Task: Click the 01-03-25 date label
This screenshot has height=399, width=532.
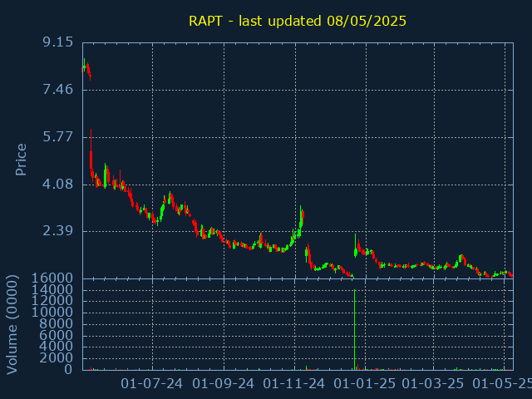Action: coord(433,384)
